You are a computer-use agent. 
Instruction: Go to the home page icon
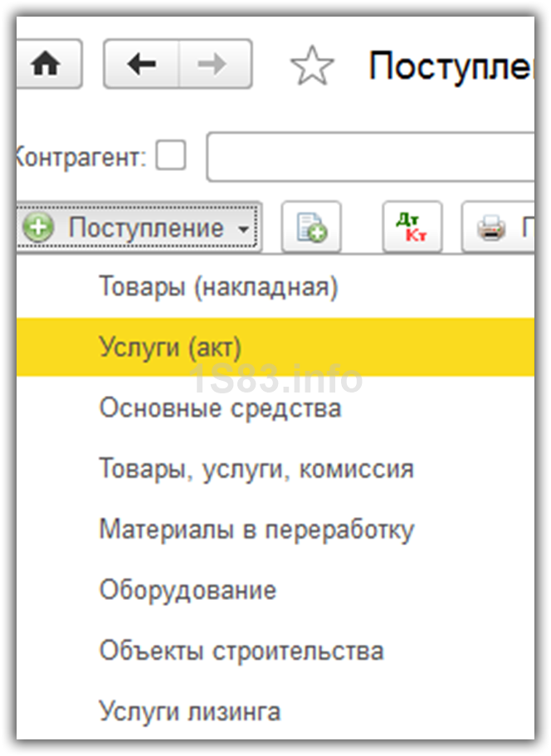[x=47, y=64]
